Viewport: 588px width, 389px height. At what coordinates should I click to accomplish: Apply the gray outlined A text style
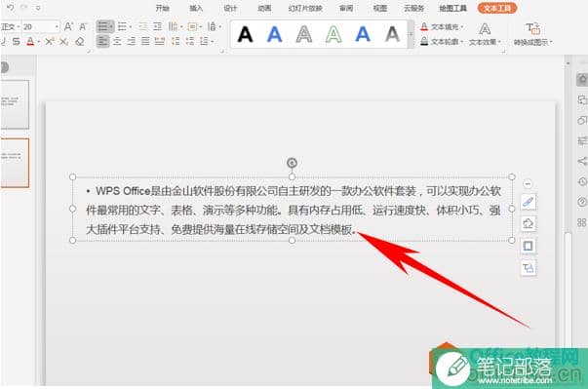[x=304, y=34]
